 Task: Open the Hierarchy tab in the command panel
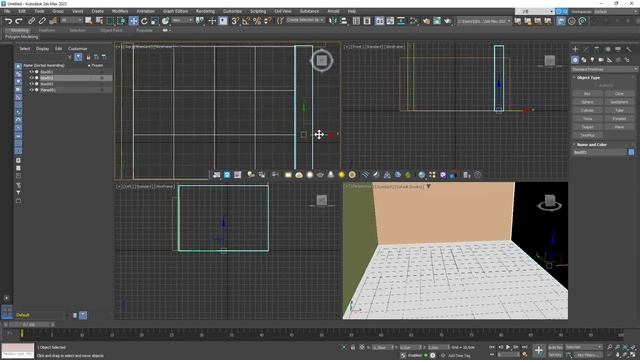(x=597, y=49)
